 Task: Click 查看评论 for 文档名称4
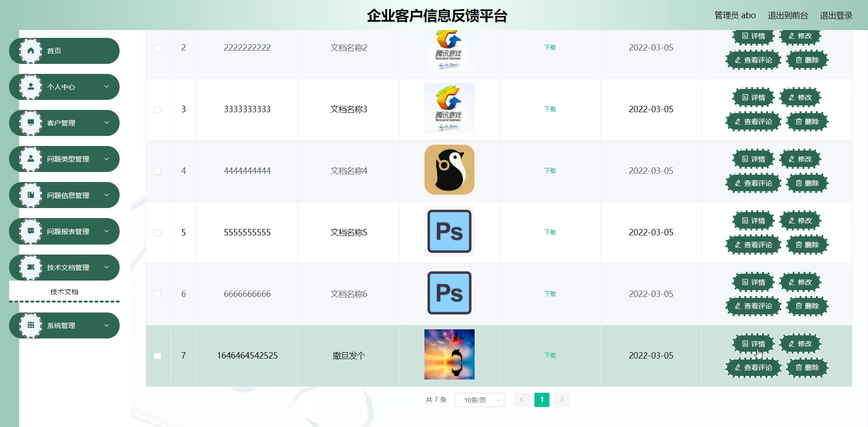753,183
